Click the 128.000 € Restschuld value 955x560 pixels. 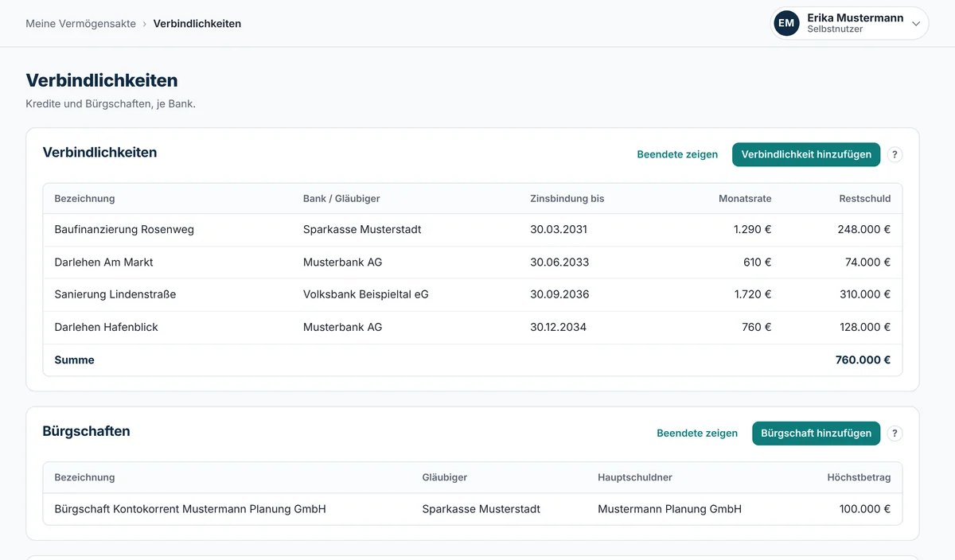click(x=864, y=327)
